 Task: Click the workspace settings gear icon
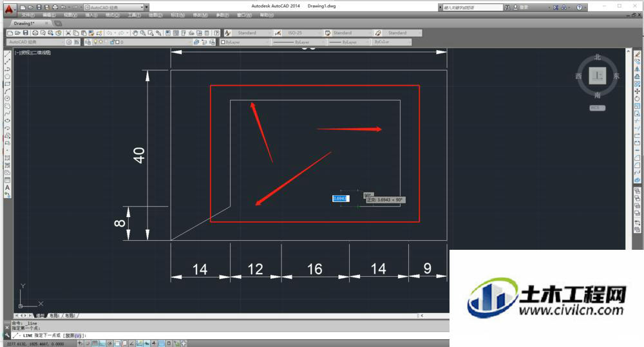pos(69,42)
